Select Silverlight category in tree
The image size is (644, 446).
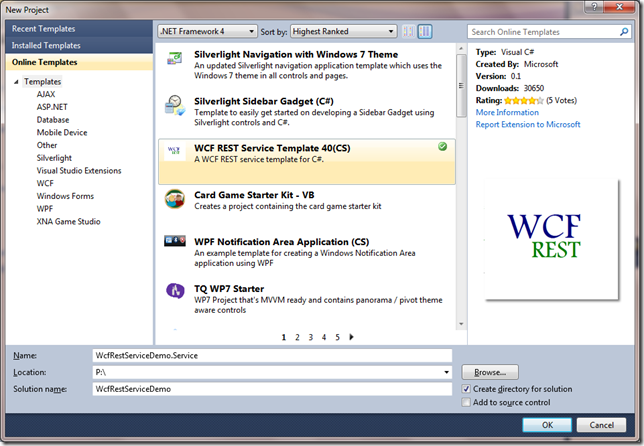(x=54, y=158)
